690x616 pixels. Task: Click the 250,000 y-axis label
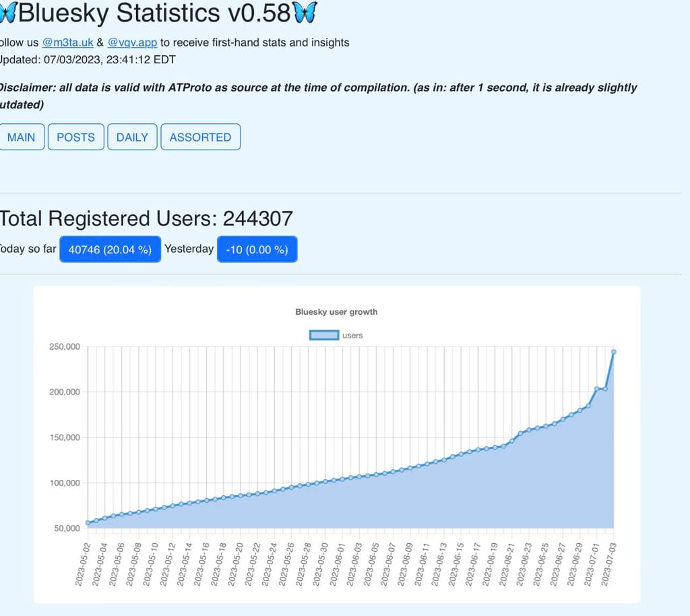pyautogui.click(x=65, y=346)
